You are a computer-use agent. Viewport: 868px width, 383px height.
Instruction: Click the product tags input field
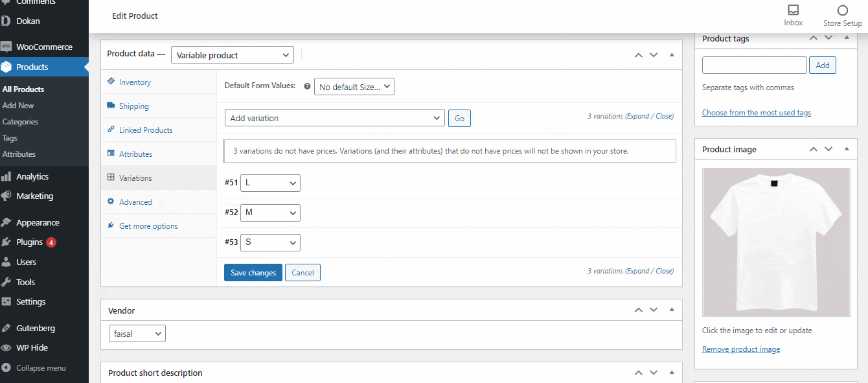pos(755,65)
